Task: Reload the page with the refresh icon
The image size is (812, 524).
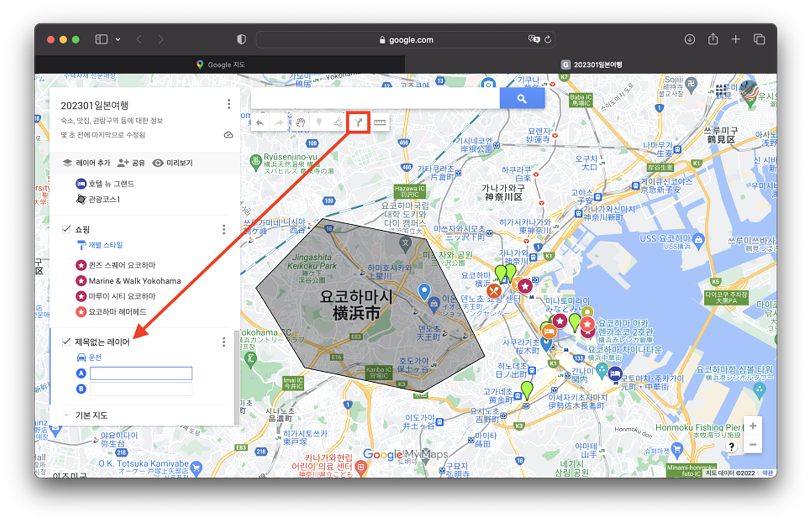Action: [548, 39]
